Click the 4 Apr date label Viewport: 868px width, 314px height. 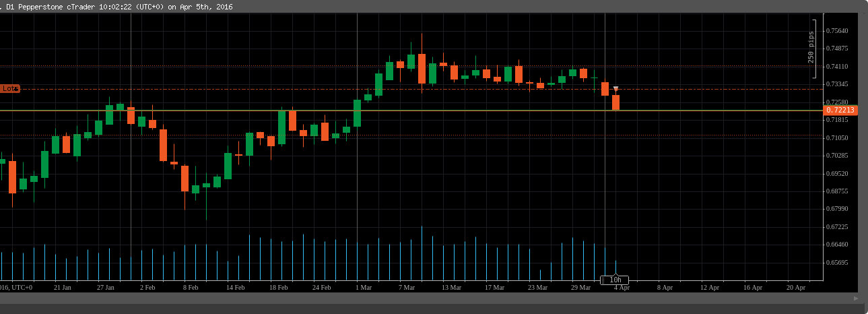[622, 288]
